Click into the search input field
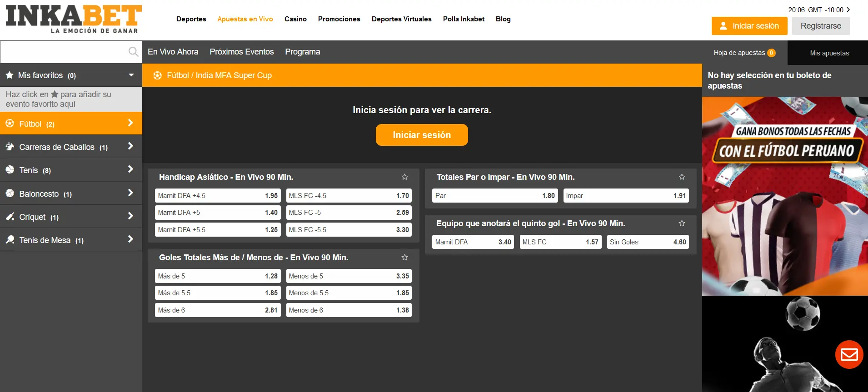868x392 pixels. pos(64,52)
